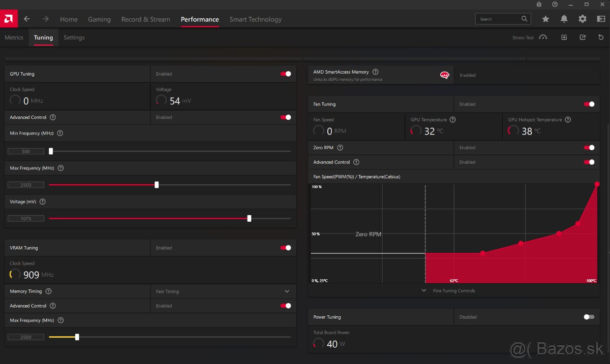Run the Stress Test

tap(530, 38)
